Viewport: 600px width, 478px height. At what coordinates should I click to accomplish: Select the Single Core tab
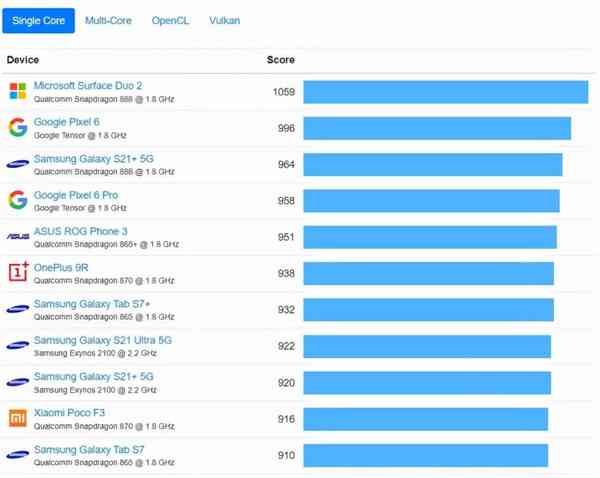pyautogui.click(x=39, y=20)
